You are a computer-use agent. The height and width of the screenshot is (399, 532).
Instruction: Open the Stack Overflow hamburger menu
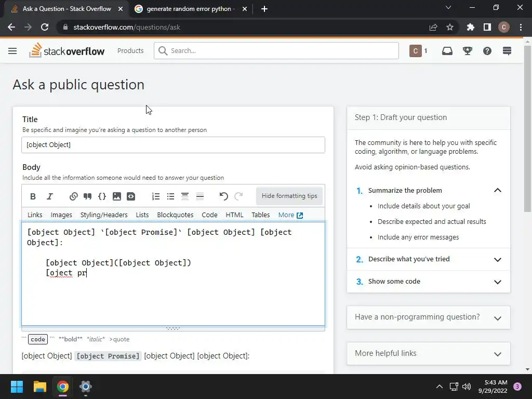[12, 51]
